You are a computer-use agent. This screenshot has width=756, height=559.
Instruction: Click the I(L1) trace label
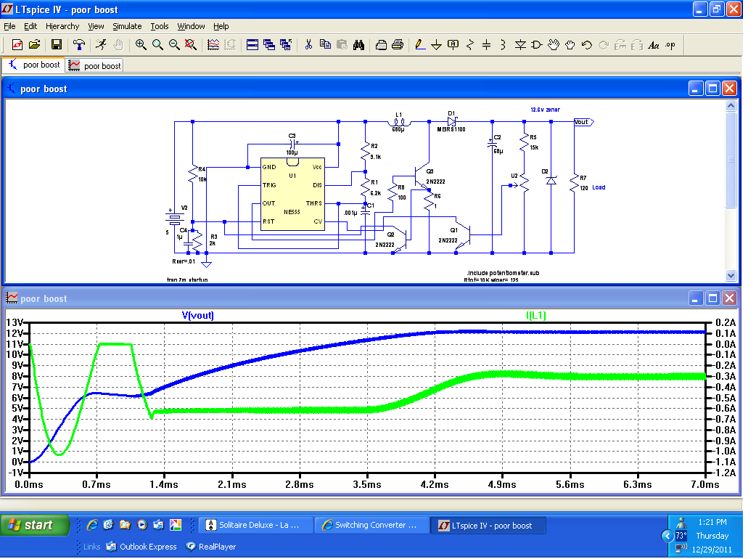[x=536, y=315]
